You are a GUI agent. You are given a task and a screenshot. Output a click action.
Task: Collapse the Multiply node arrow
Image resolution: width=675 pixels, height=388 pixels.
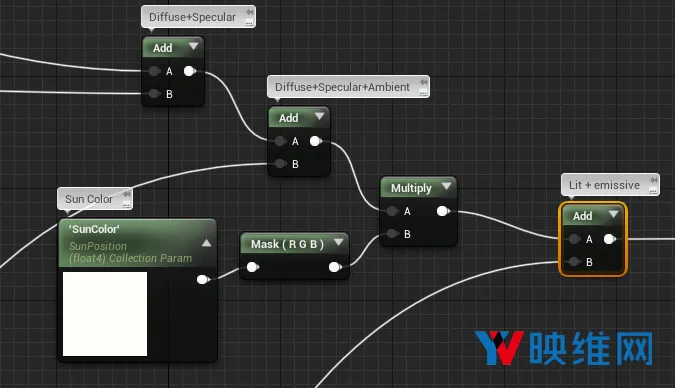446,186
